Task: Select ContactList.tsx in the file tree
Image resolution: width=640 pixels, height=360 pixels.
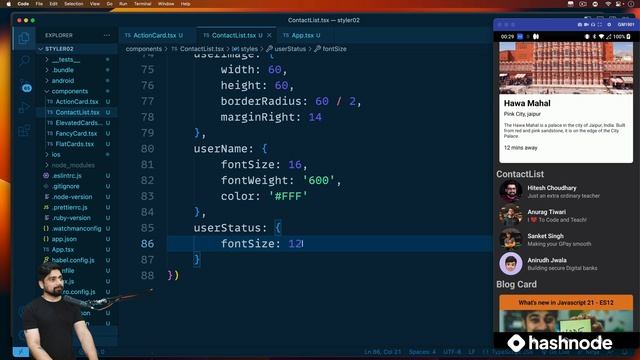Action: pos(77,112)
